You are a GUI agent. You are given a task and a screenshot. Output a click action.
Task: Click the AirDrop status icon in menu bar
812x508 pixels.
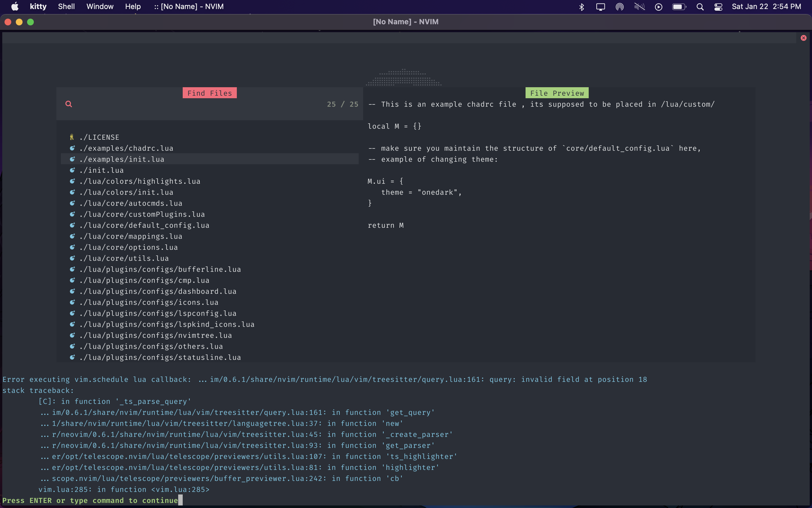(619, 7)
